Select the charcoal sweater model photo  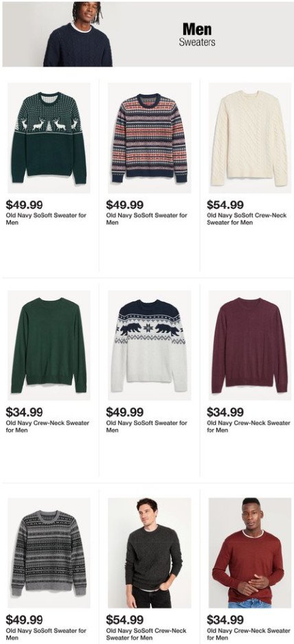tap(149, 553)
